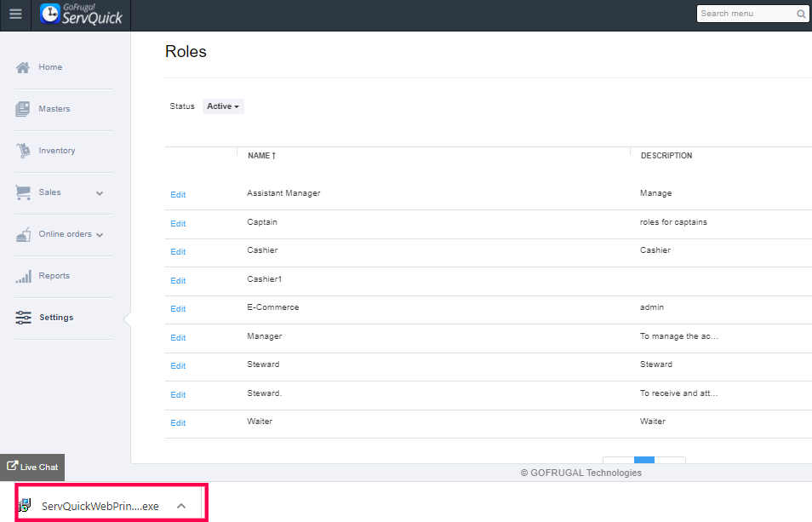Open the Online orders menu item
This screenshot has height=522, width=812.
tap(65, 234)
